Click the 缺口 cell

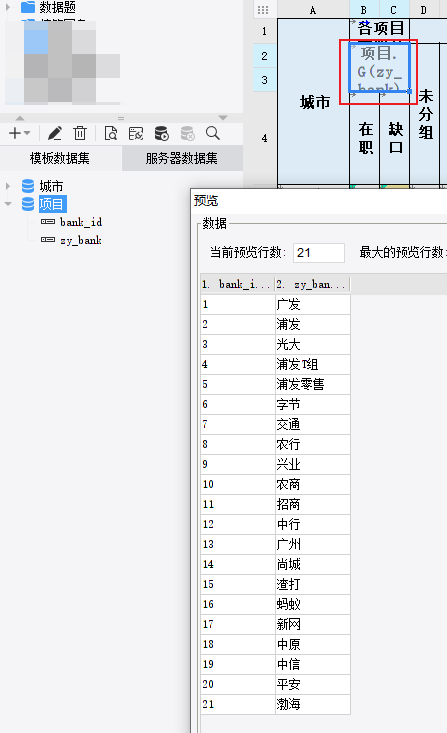395,138
